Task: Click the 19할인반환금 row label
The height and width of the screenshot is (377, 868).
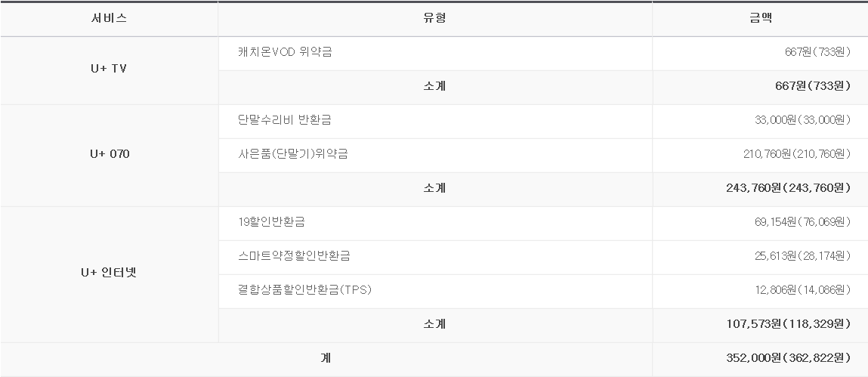Action: [x=272, y=222]
